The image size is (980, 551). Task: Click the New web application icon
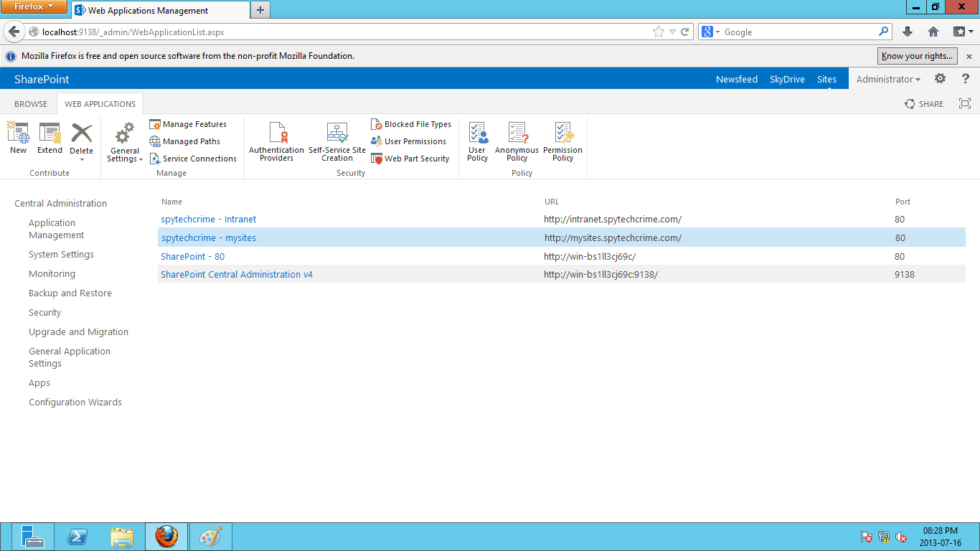point(18,133)
